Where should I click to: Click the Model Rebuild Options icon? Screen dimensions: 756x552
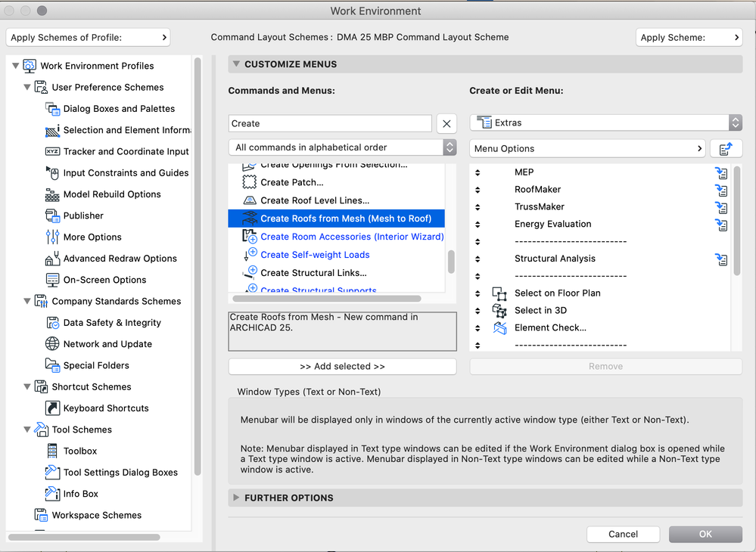point(52,194)
